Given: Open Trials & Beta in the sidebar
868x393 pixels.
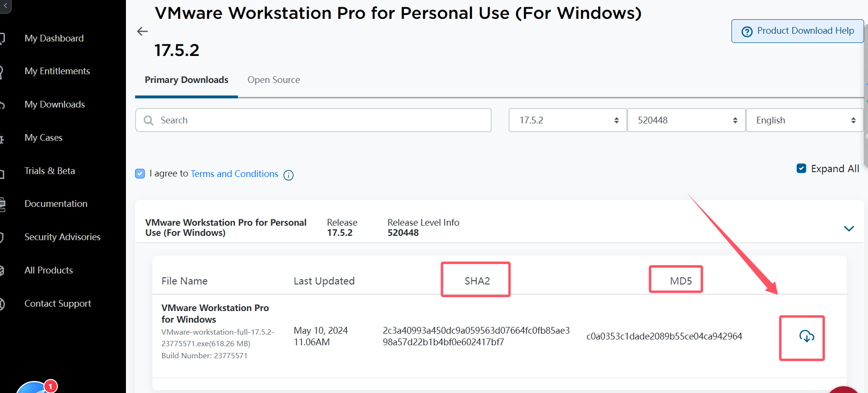Looking at the screenshot, I should [50, 171].
